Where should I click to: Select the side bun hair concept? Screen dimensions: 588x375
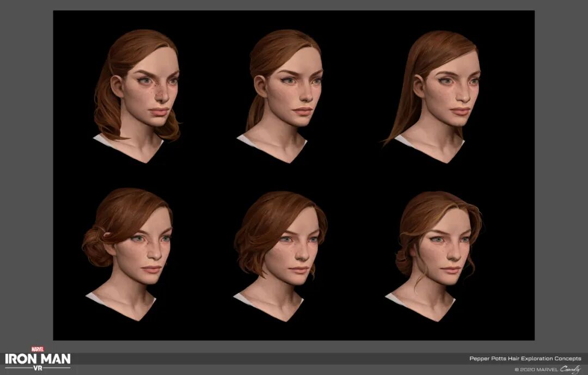127,254
